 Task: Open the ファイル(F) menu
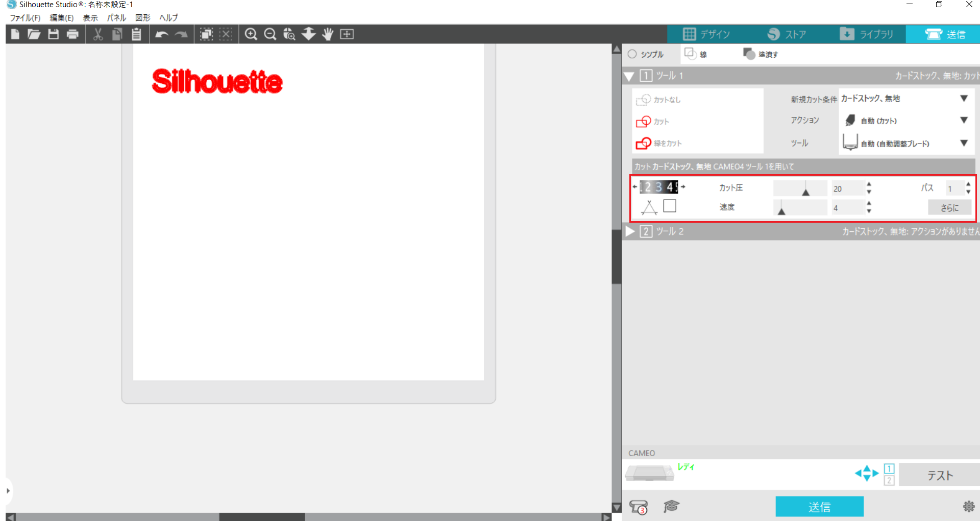click(25, 18)
